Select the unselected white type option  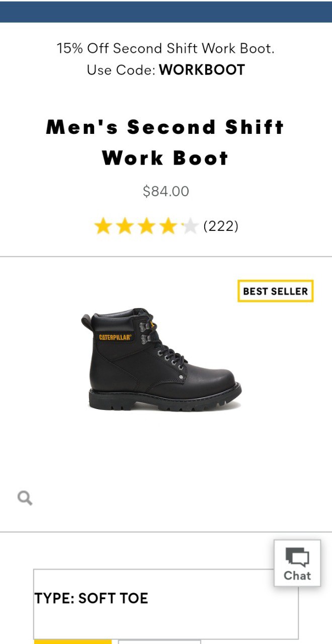click(159, 642)
